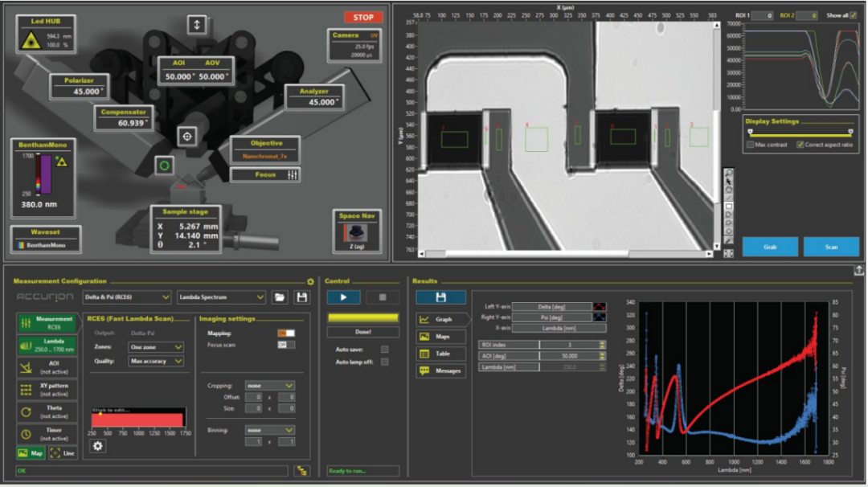Enable the Auto lamp off checkbox
This screenshot has width=868, height=487.
click(385, 362)
